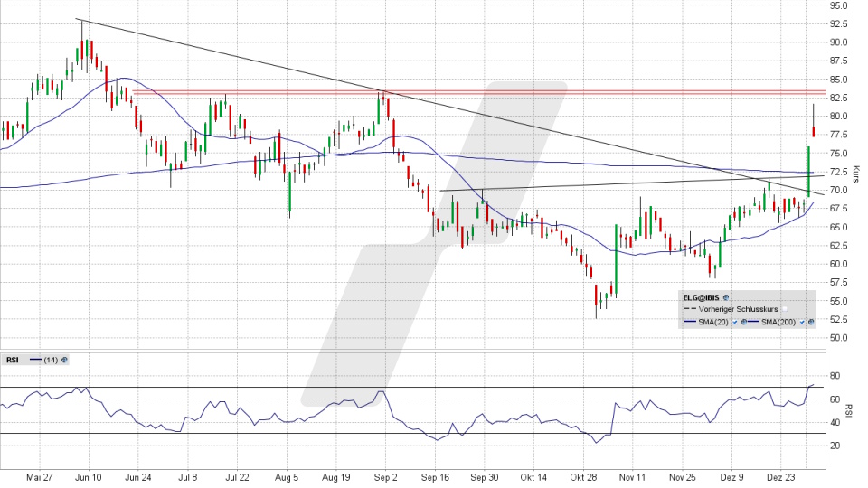Enable the Vorheriger Schlusskurs checkbox
Image resolution: width=868 pixels, height=488 pixels.
tap(785, 309)
